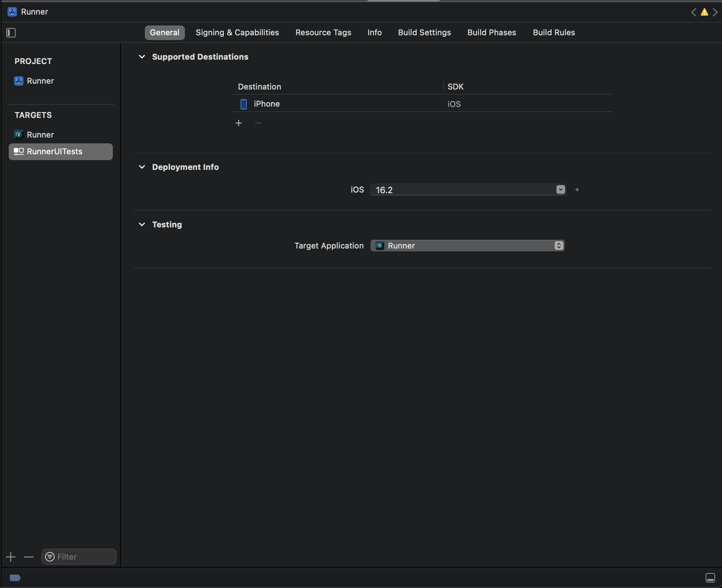722x588 pixels.
Task: Open the iOS 16.2 deployment target dropdown
Action: [x=560, y=190]
